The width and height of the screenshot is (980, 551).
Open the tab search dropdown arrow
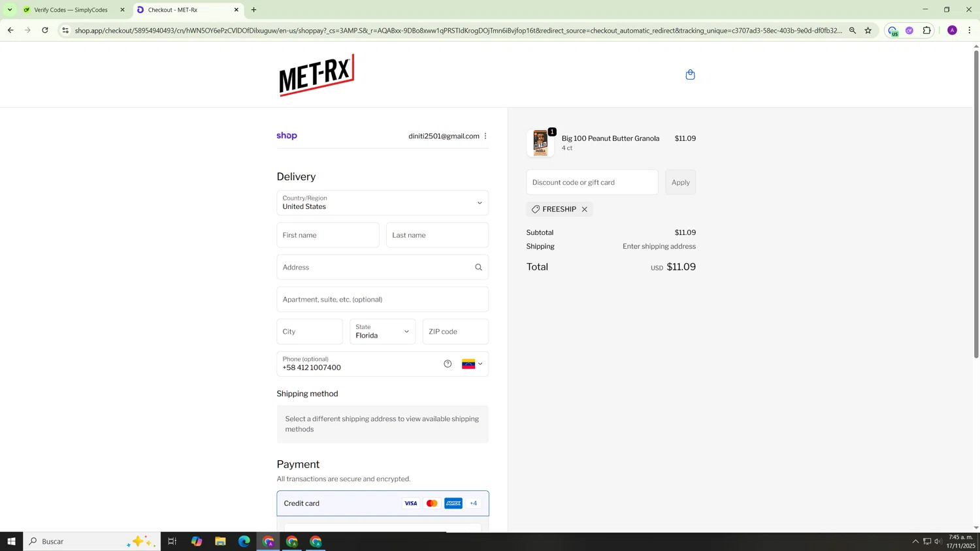(x=10, y=10)
